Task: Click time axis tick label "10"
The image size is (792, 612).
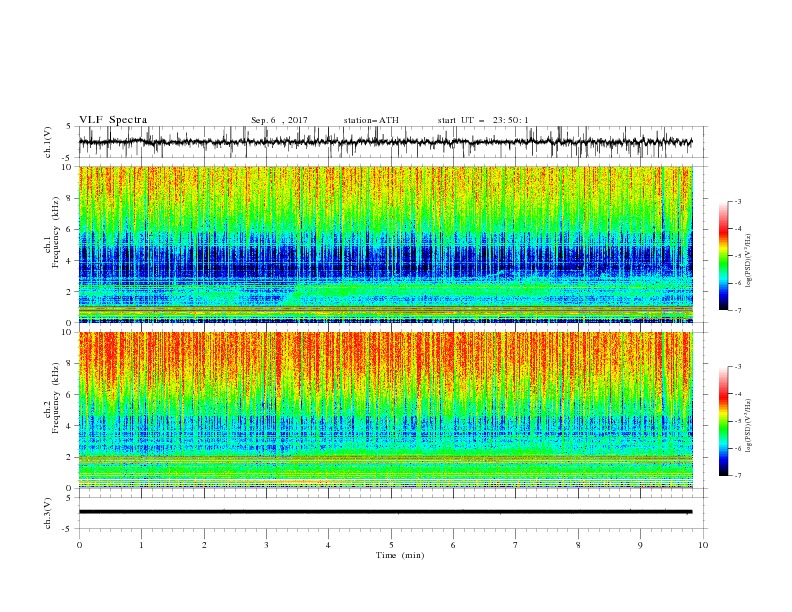Action: [x=703, y=545]
